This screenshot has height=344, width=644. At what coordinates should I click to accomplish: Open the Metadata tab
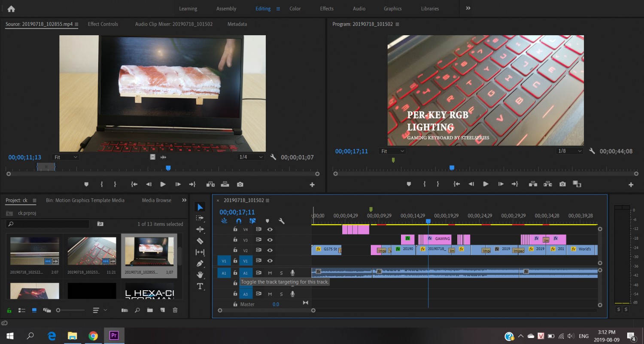237,24
